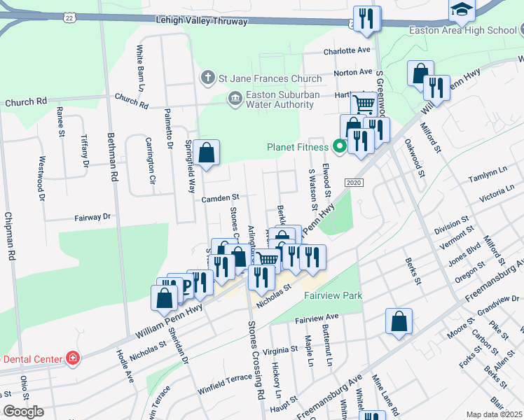The image size is (524, 420).
Task: Select the Planet Fitness green pin
Action: coord(340,147)
